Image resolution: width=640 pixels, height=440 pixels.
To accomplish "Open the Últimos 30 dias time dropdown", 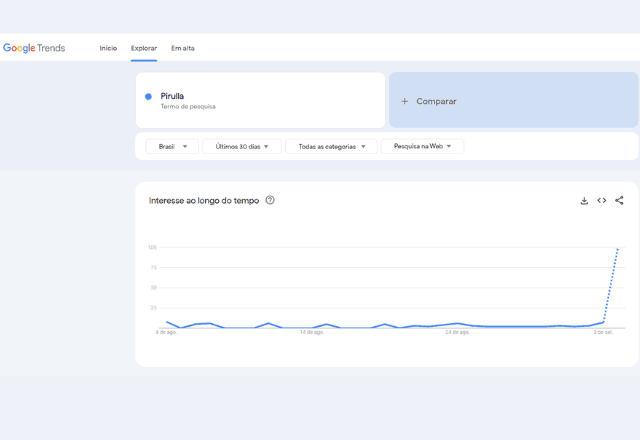I will tap(242, 147).
